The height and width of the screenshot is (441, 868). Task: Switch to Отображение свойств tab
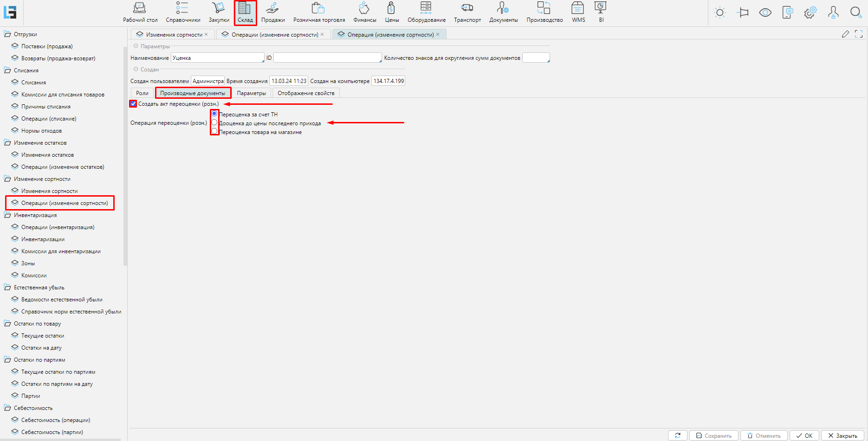pyautogui.click(x=306, y=93)
